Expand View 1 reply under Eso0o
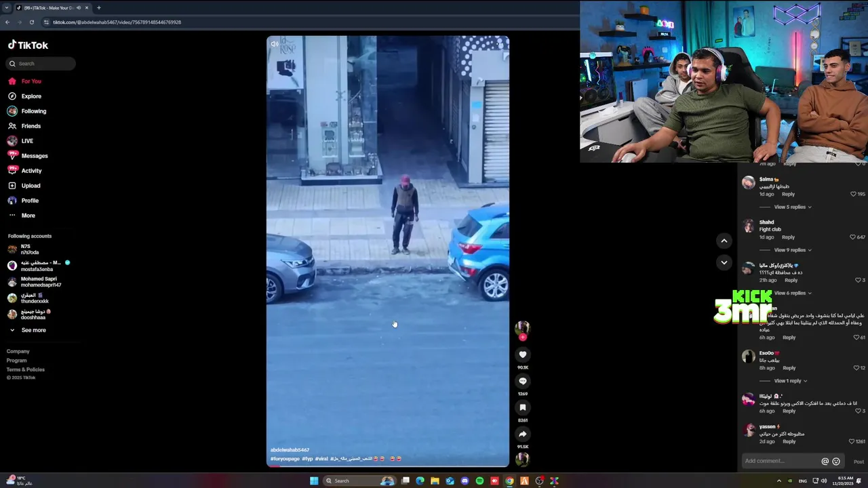868x488 pixels. tap(791, 381)
